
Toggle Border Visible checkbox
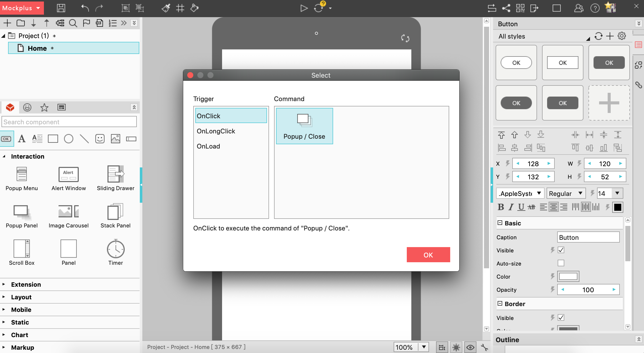point(561,318)
